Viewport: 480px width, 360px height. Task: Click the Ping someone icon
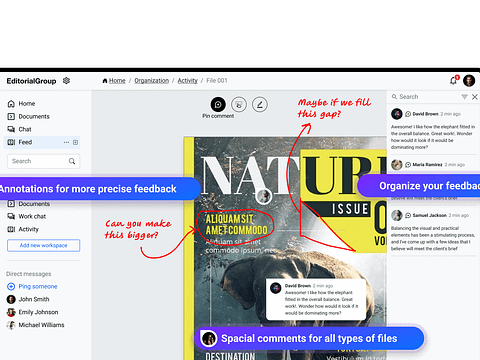(11, 286)
